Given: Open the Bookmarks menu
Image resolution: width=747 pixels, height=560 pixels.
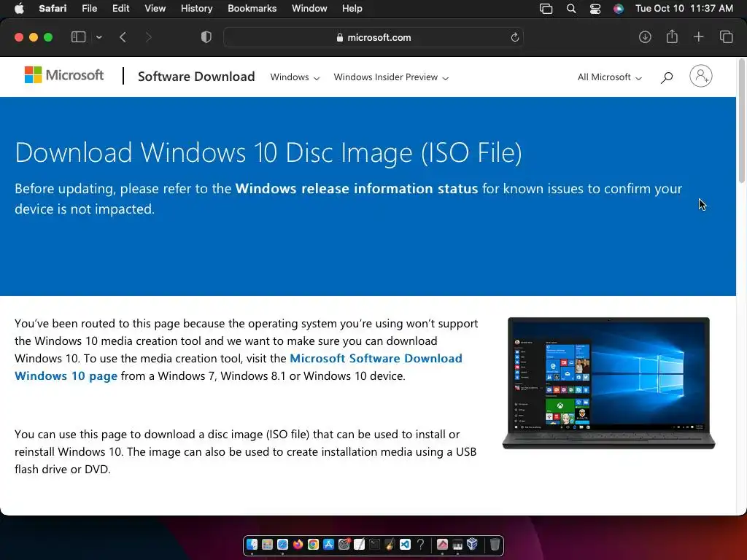Looking at the screenshot, I should click(252, 8).
